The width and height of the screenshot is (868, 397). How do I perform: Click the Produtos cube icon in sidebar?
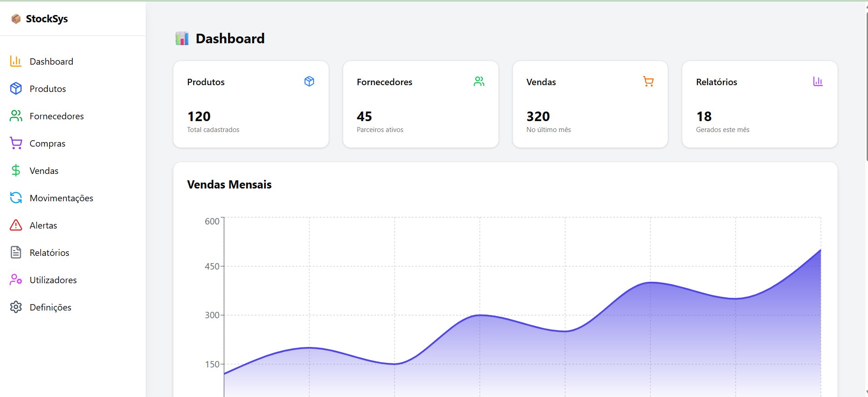16,89
